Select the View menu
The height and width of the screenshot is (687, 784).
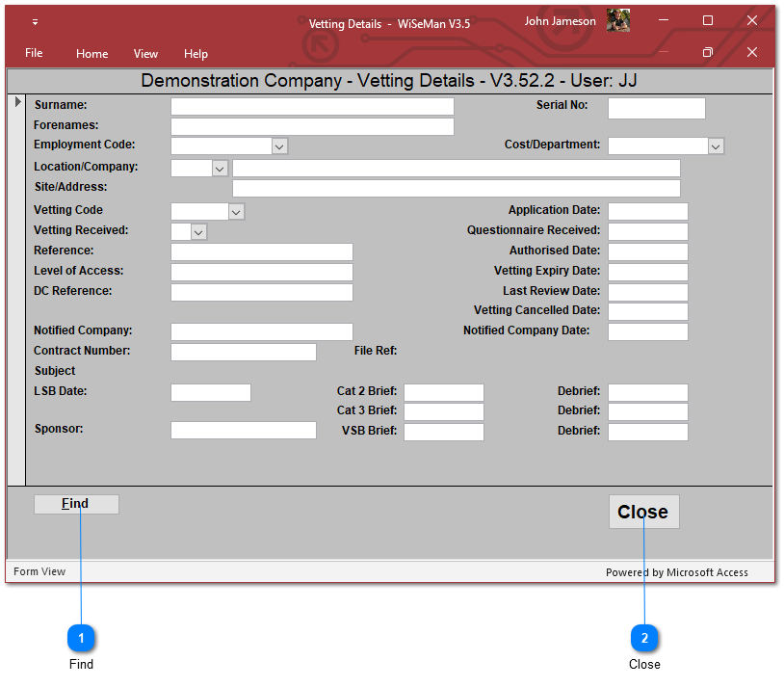(145, 54)
